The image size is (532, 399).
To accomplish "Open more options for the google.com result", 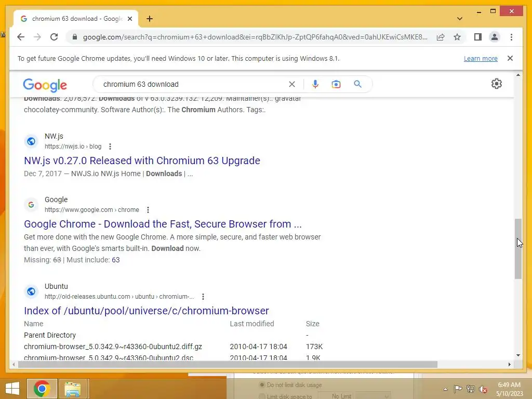I will pyautogui.click(x=148, y=210).
